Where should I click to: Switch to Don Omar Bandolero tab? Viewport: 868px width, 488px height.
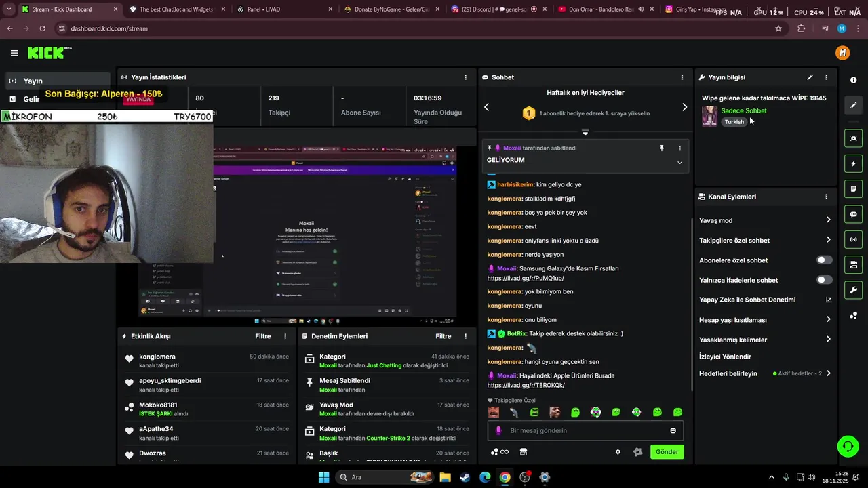(x=606, y=9)
